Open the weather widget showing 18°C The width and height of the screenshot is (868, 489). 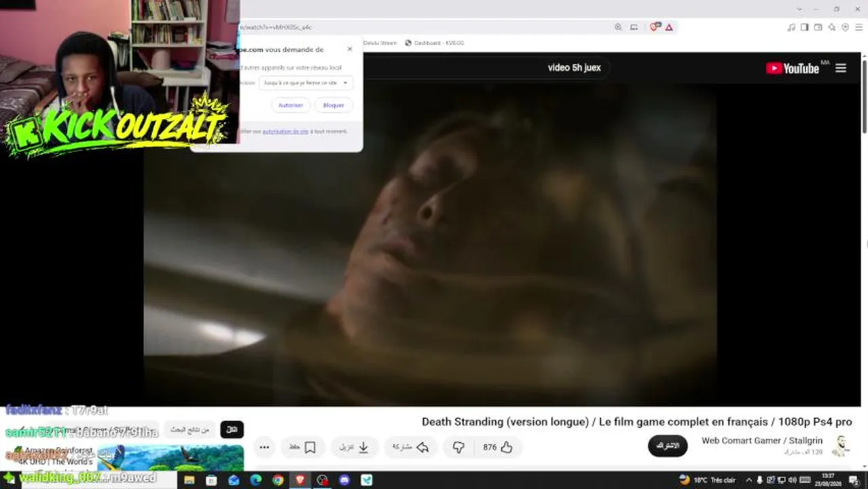[707, 480]
